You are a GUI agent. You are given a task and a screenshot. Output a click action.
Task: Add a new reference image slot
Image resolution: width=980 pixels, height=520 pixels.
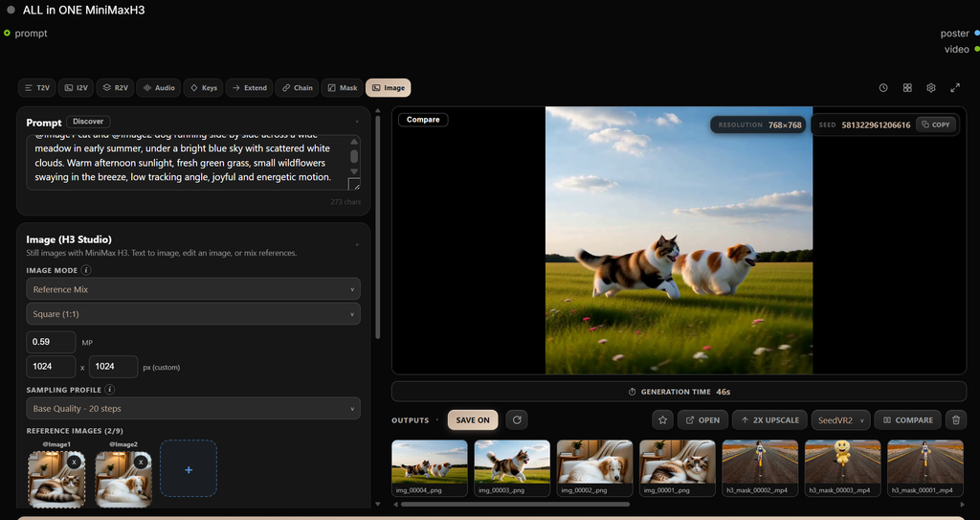189,470
